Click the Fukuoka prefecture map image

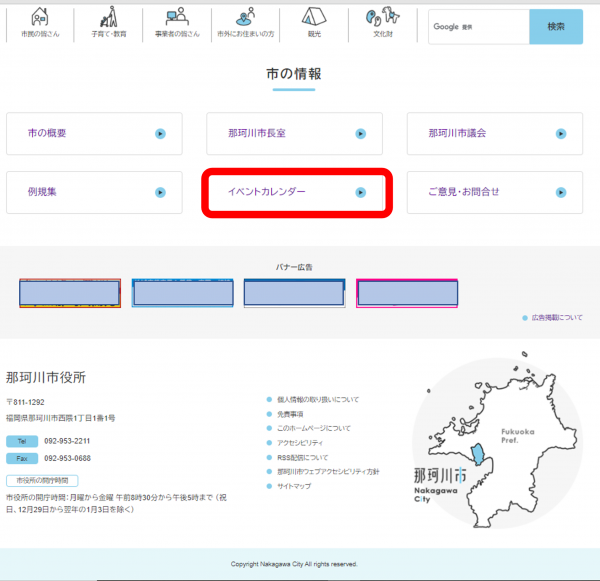click(x=497, y=440)
